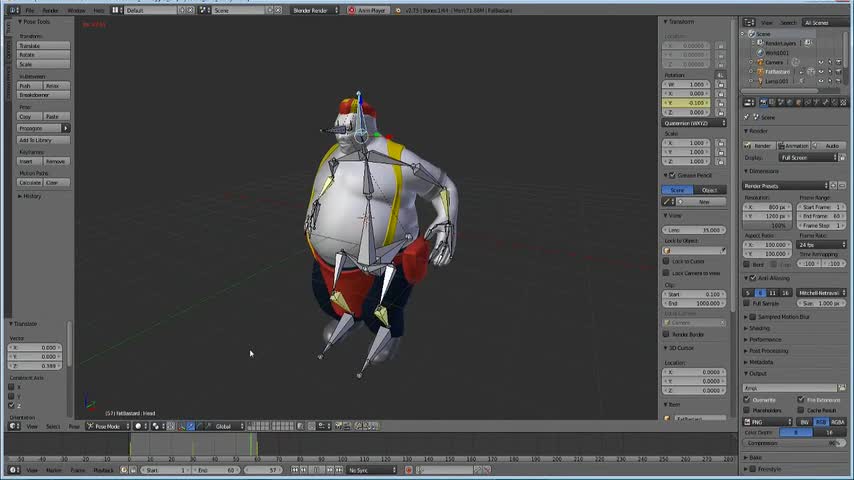Click the Insert keyframe button
The width and height of the screenshot is (854, 480).
(29, 161)
